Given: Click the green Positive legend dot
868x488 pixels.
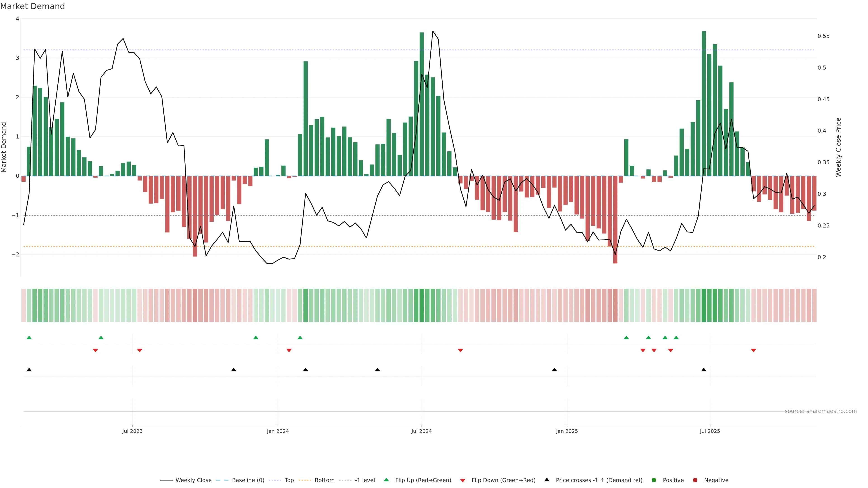Looking at the screenshot, I should pyautogui.click(x=654, y=480).
